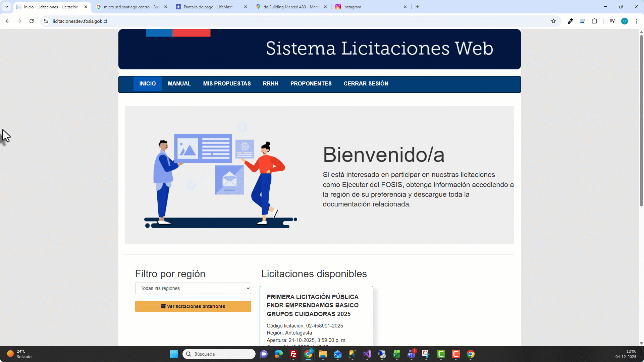The height and width of the screenshot is (362, 644).
Task: Click CERRAR SESIÓN to log out
Action: point(366,84)
